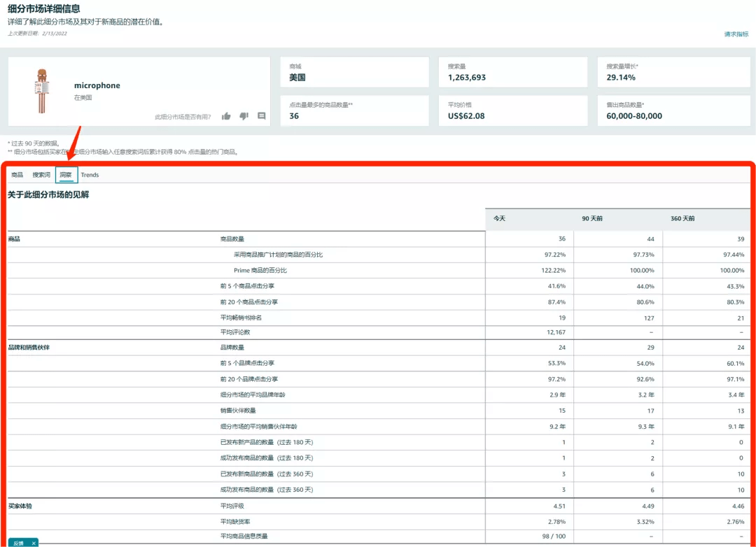Open the Trends tab
The image size is (756, 547).
90,175
